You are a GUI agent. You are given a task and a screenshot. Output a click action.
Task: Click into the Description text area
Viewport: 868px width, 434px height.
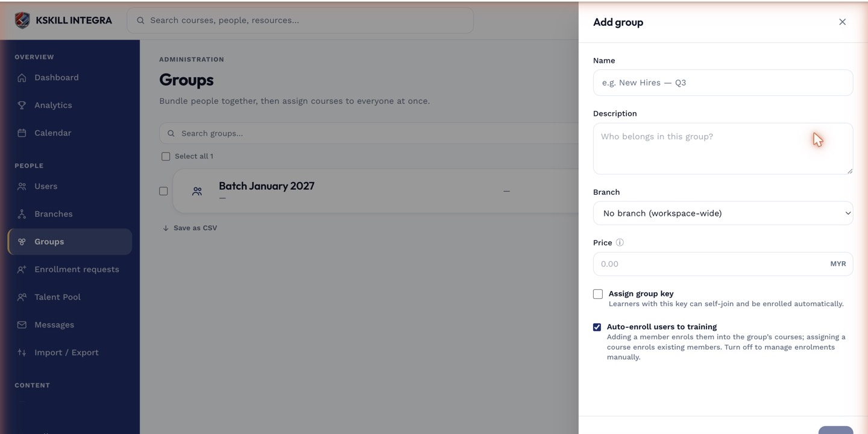click(723, 149)
